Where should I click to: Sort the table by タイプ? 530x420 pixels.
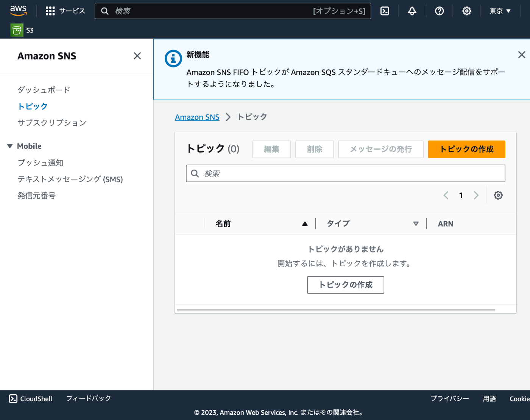click(373, 224)
